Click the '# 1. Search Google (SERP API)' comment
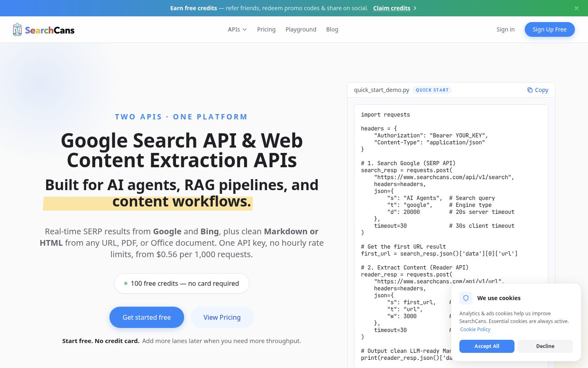The image size is (588, 368). pyautogui.click(x=408, y=163)
